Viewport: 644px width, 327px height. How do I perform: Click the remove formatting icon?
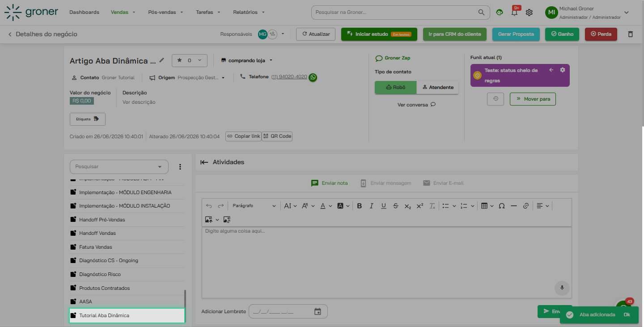pos(432,206)
